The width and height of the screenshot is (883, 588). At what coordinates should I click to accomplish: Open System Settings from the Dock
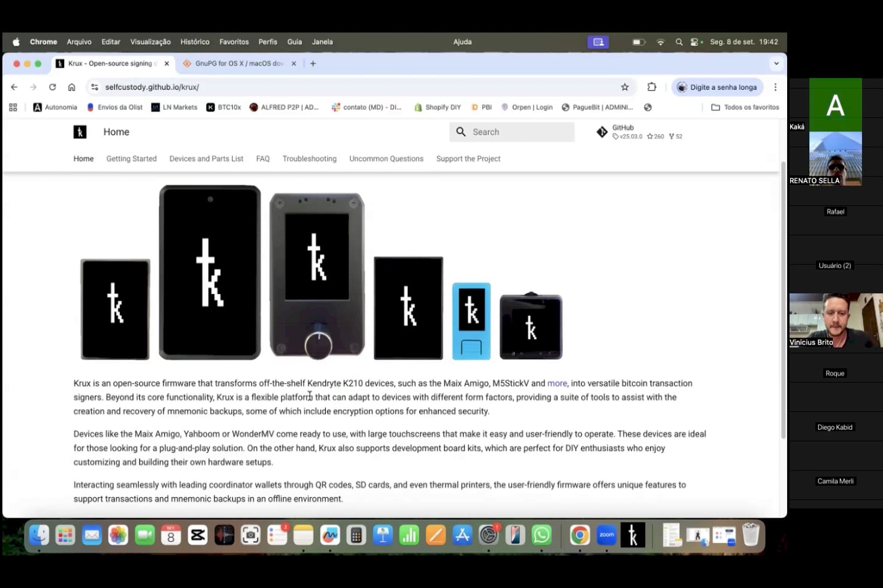coord(488,535)
